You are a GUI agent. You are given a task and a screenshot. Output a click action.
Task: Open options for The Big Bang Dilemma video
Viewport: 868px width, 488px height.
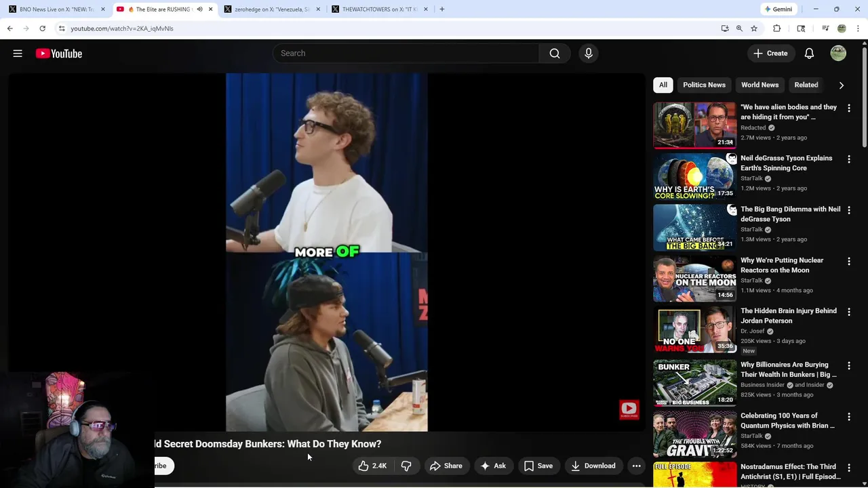coord(848,210)
